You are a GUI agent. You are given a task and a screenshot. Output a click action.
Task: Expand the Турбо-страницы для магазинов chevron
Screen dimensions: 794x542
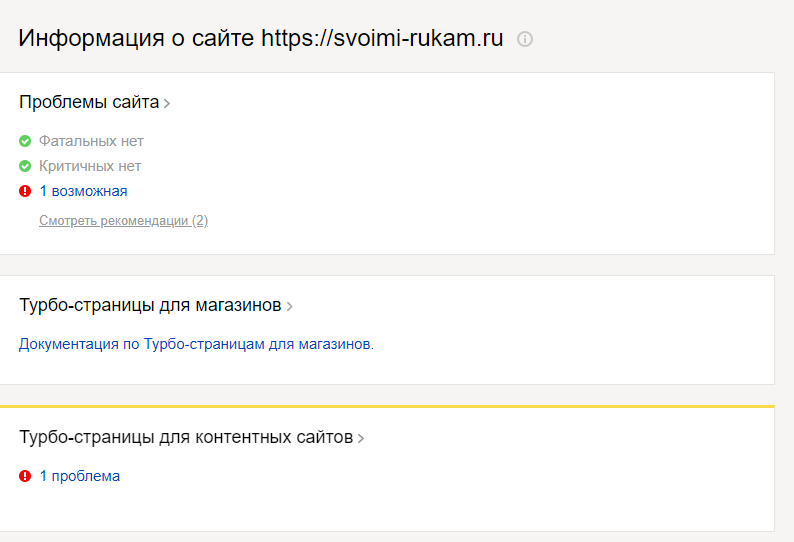coord(289,306)
